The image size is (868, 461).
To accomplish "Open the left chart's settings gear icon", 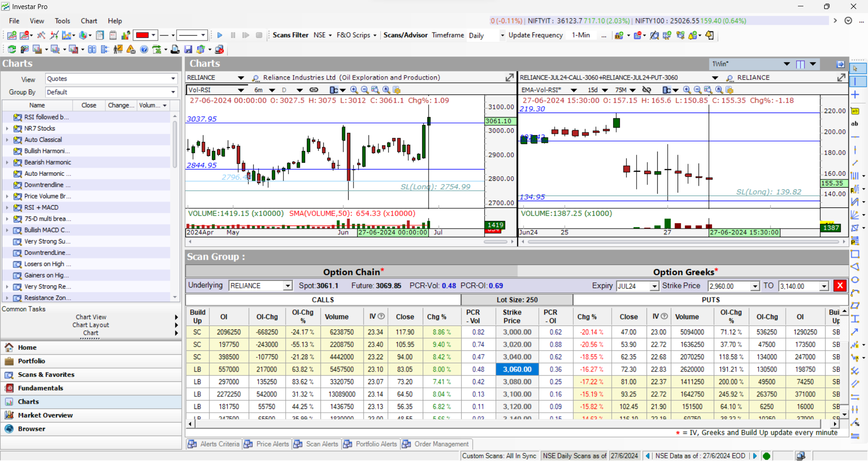I will [397, 90].
